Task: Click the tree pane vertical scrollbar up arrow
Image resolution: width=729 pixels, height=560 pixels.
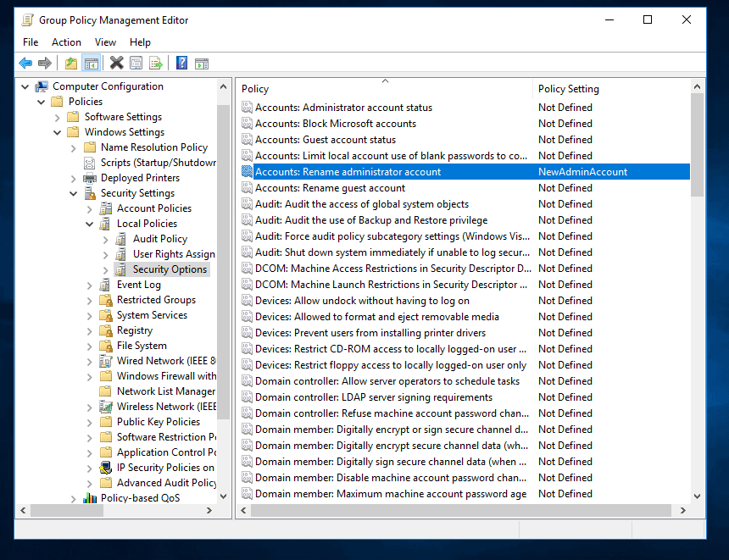Action: 223,86
